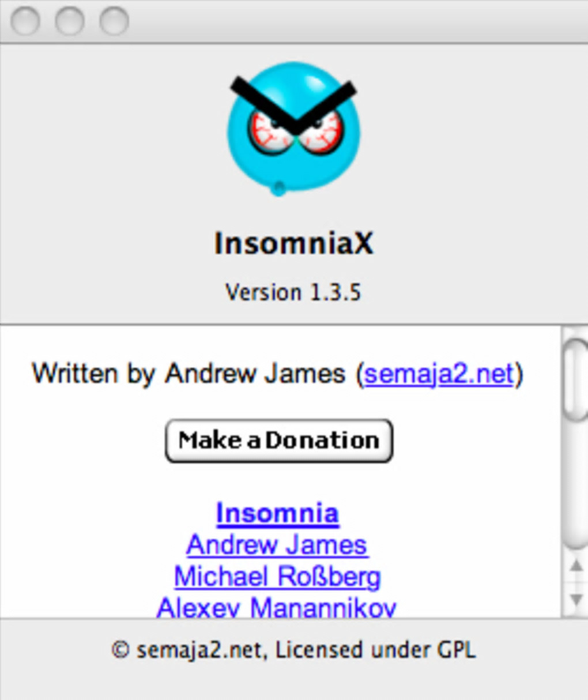Follow the Andrew James credits link
Viewport: 588px width, 700px height.
pos(277,545)
